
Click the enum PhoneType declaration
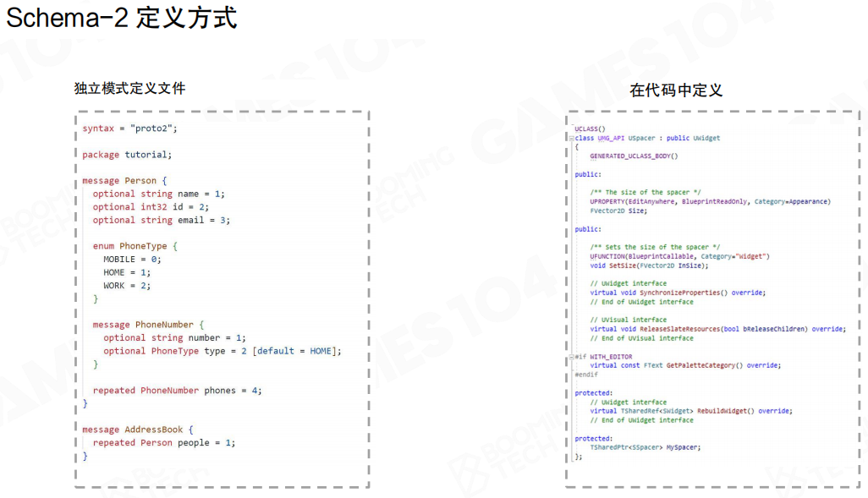point(135,246)
